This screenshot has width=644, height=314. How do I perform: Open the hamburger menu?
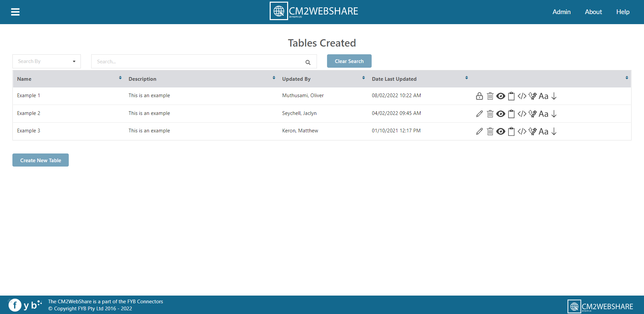(x=15, y=12)
